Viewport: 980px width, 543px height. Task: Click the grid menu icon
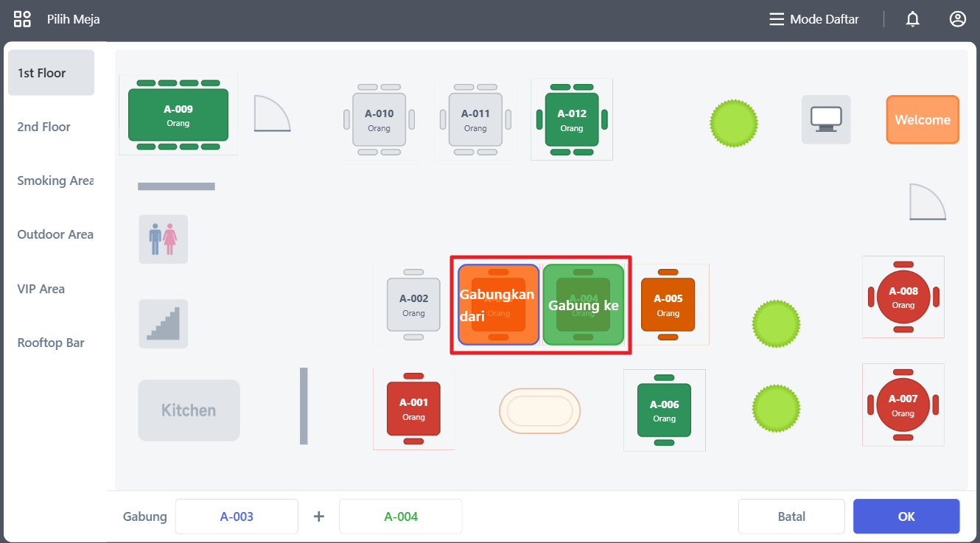pyautogui.click(x=22, y=19)
